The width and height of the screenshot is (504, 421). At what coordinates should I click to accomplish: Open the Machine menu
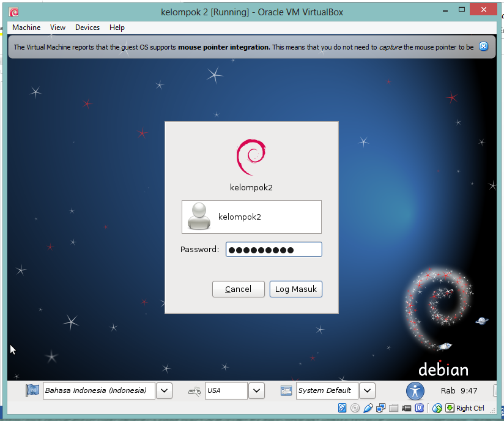point(26,28)
